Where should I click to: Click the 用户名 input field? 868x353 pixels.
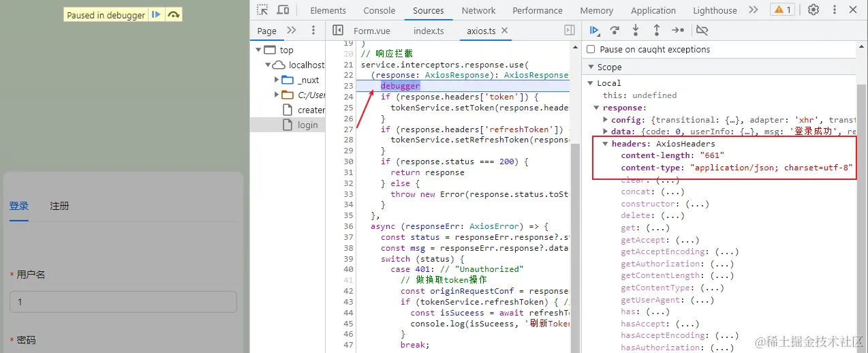[123, 302]
